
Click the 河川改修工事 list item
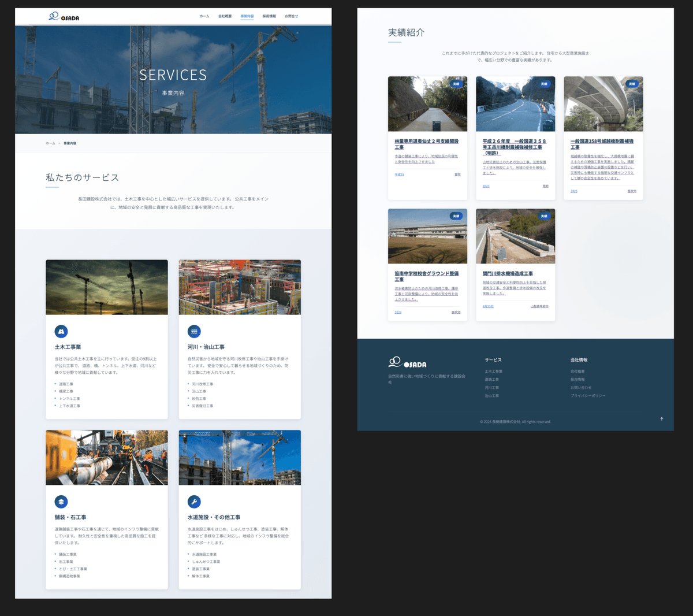[x=202, y=384]
